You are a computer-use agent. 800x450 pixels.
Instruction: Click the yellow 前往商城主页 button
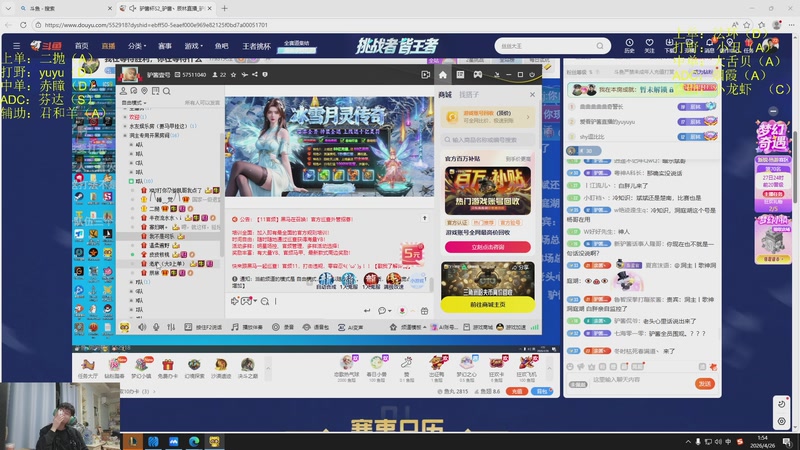coord(488,305)
